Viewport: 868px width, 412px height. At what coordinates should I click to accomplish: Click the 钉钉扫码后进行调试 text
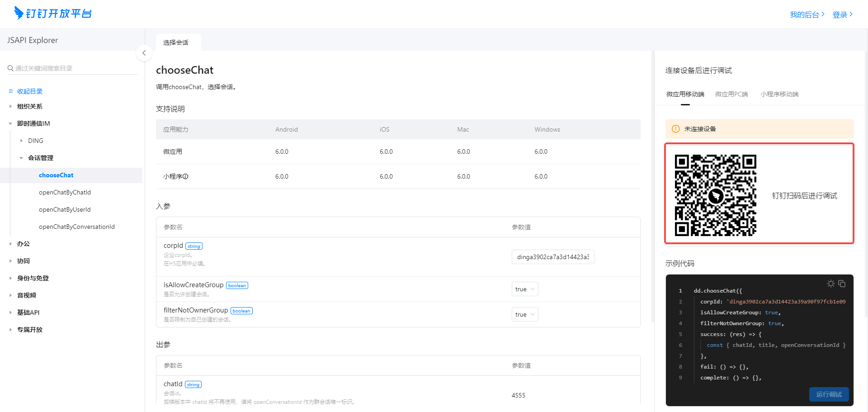pyautogui.click(x=805, y=195)
